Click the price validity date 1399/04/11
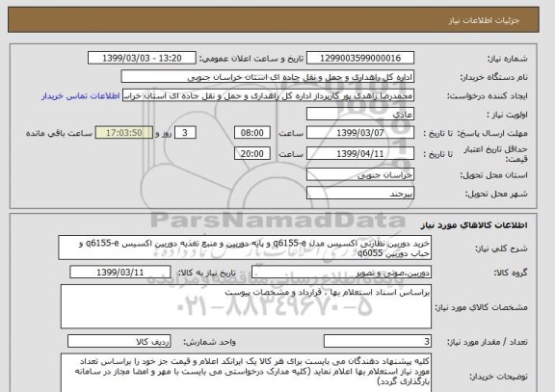Viewport: 555px width, 392px height. [360, 154]
